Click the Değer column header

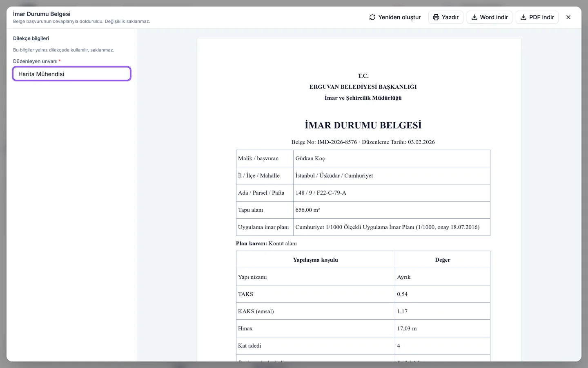click(443, 260)
